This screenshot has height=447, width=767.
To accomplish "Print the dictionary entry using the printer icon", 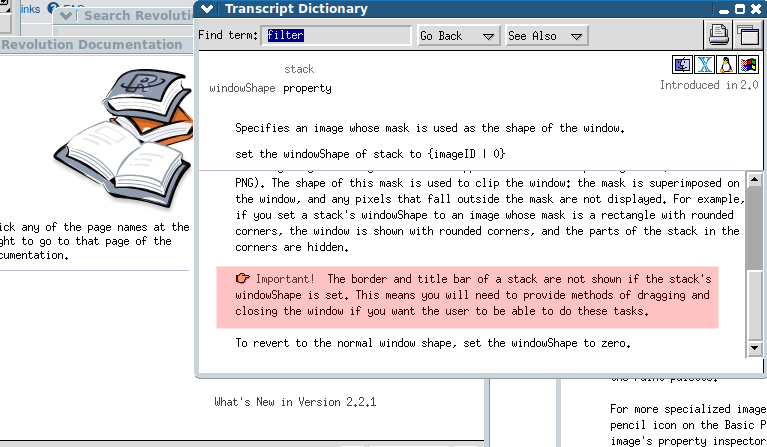I will [x=719, y=35].
